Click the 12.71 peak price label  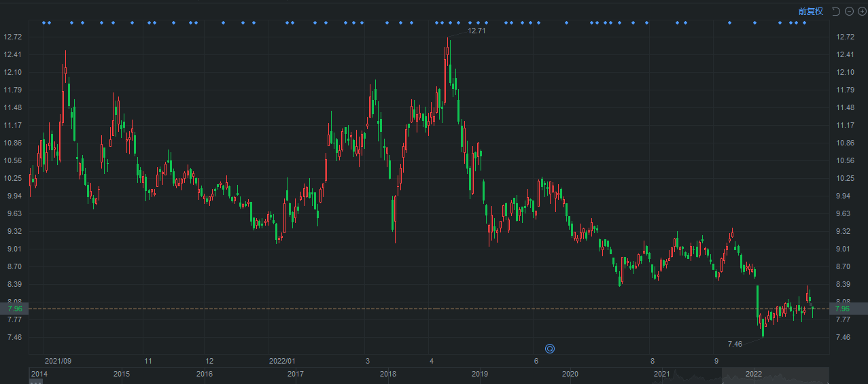(476, 31)
